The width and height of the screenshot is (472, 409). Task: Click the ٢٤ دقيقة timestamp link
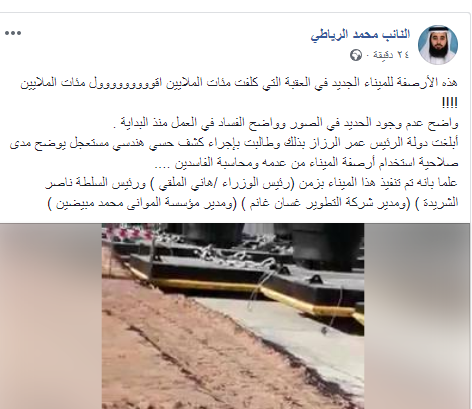[391, 55]
